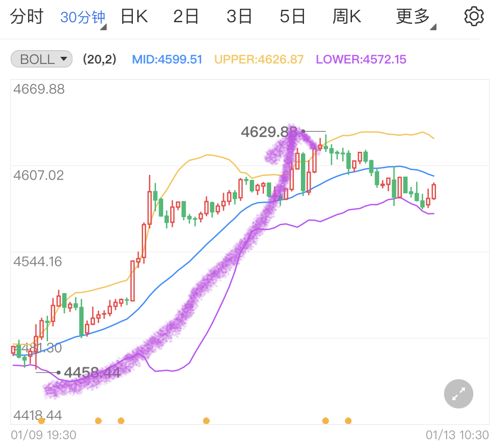Screen dimensions: 500x448
Task: Click the 01/09 19:30 start date label
Action: 44,435
